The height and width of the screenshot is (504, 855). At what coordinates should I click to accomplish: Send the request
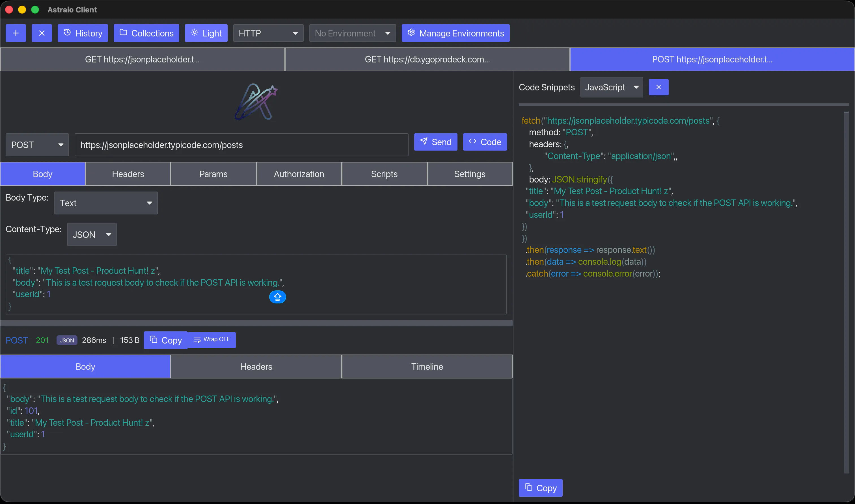tap(435, 142)
